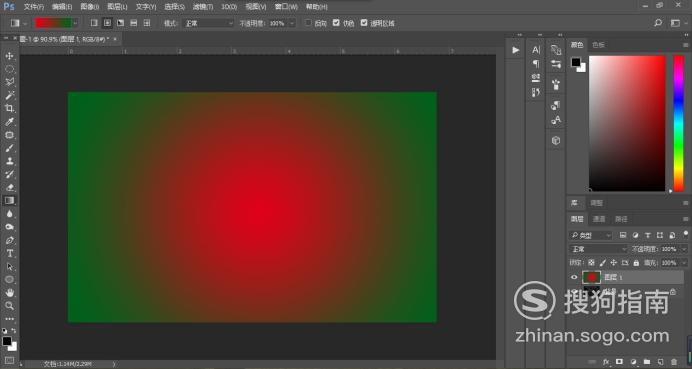Open the 文件 (File) menu
692x369 pixels.
pos(34,7)
